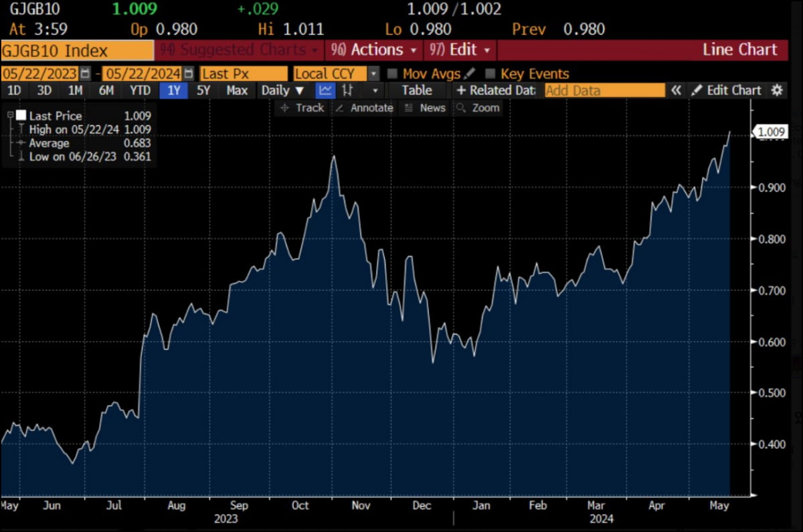Open the Actions menu

coord(375,50)
